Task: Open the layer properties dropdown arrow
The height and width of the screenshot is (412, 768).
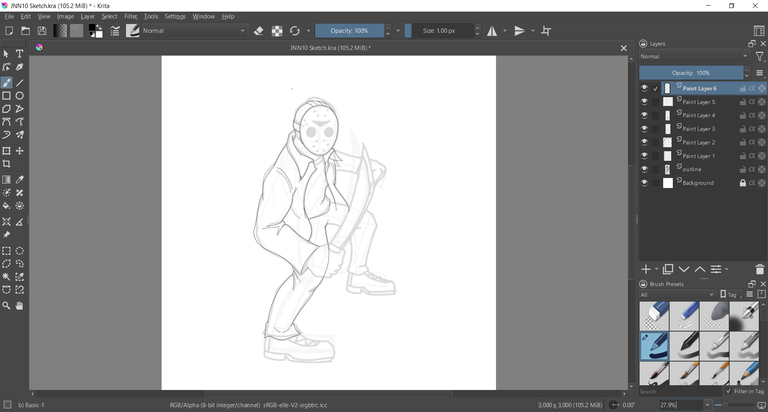Action: click(726, 269)
